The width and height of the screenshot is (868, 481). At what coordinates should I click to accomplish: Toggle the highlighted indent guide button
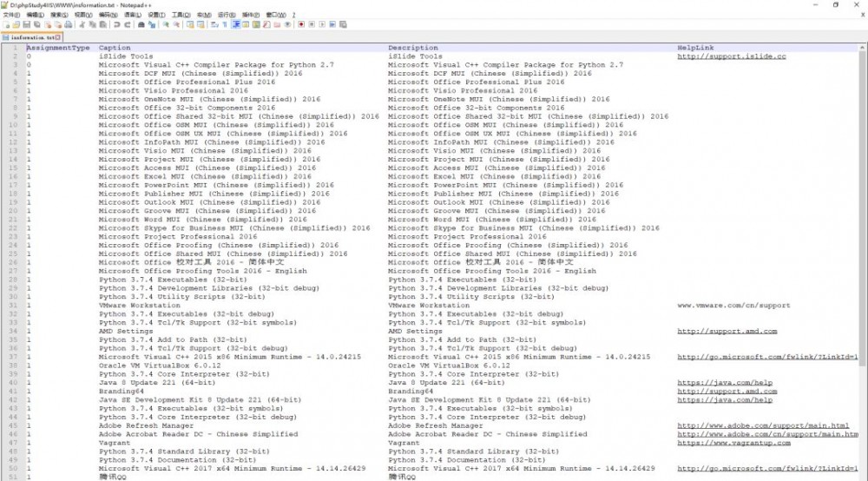tap(236, 24)
